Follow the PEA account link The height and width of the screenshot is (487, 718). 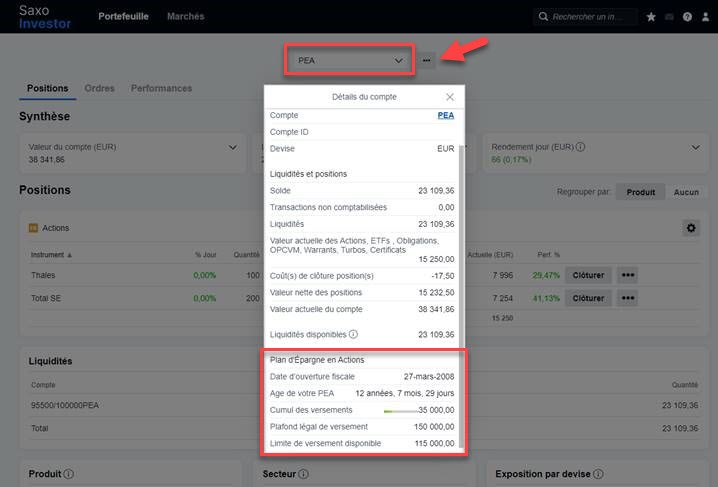pos(446,115)
